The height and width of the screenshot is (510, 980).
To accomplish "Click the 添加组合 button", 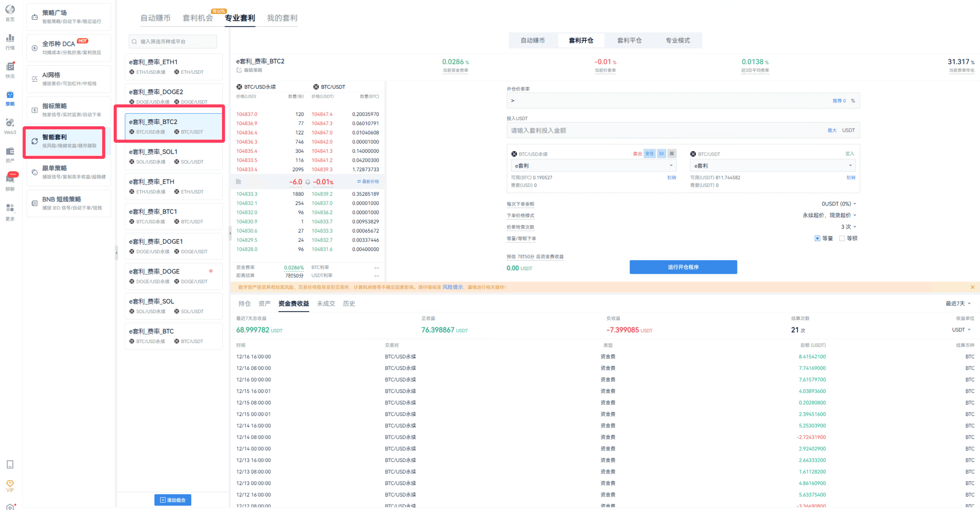I will (x=173, y=500).
